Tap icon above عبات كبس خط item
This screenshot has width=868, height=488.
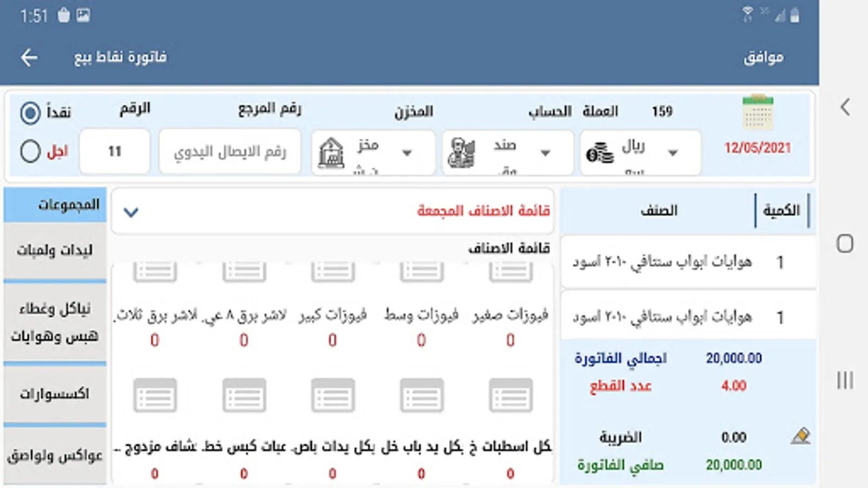pyautogui.click(x=244, y=395)
